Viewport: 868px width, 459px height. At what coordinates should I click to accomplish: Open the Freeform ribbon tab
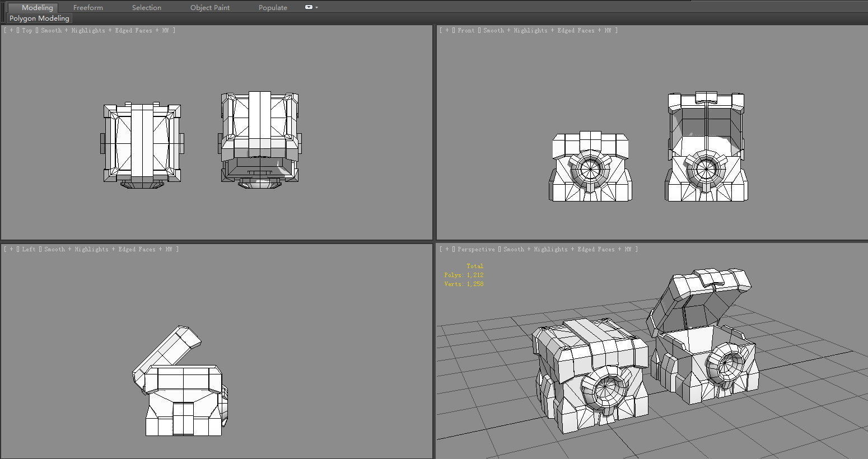tap(88, 7)
